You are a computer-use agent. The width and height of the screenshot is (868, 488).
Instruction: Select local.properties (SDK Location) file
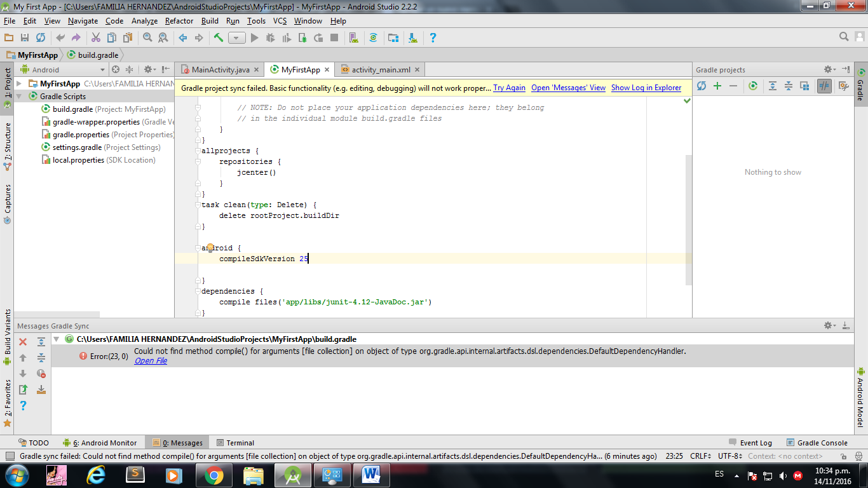coord(98,160)
